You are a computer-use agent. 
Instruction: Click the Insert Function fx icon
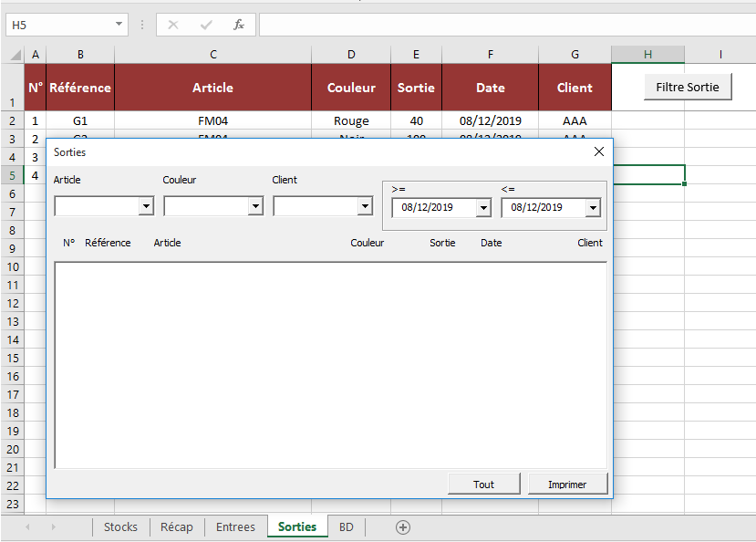[239, 25]
